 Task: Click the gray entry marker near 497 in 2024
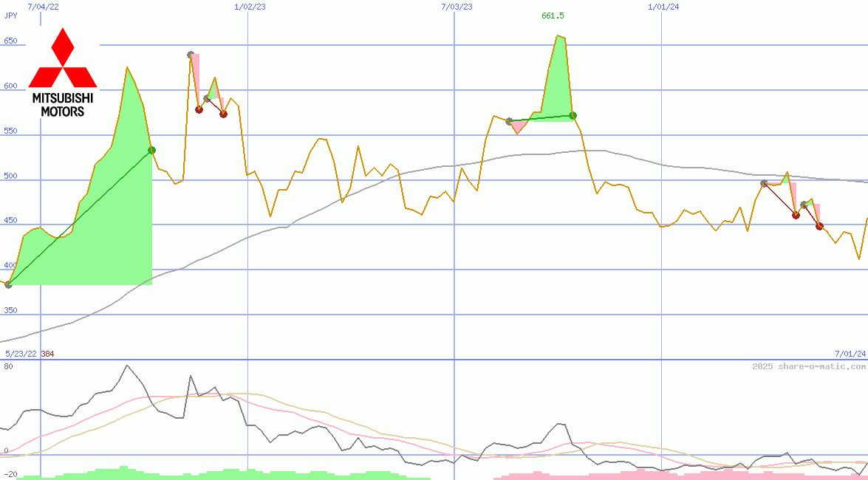click(764, 183)
